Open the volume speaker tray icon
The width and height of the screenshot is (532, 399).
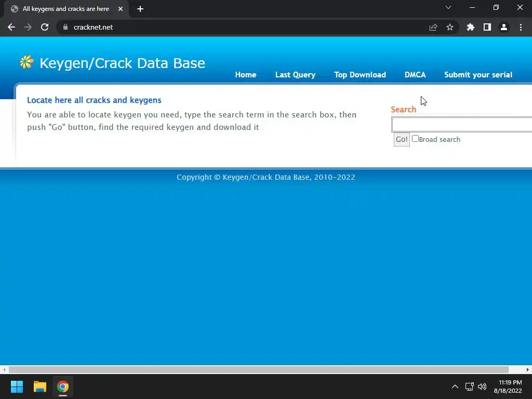coord(482,387)
